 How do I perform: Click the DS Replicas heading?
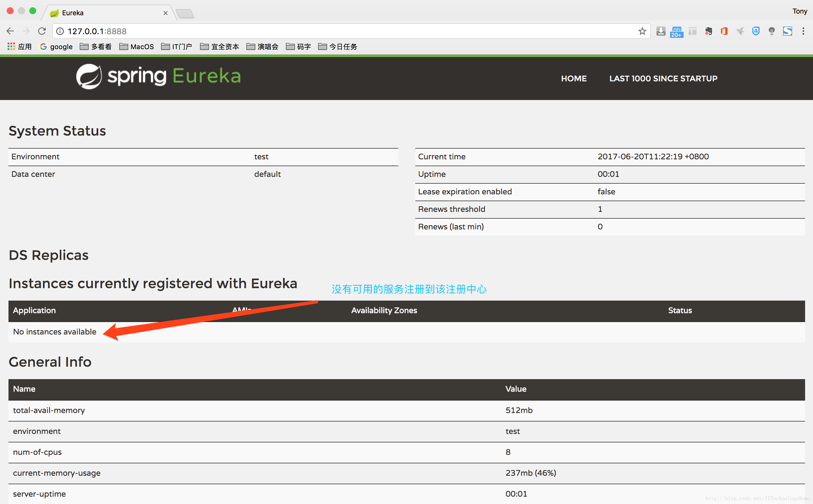(x=48, y=255)
